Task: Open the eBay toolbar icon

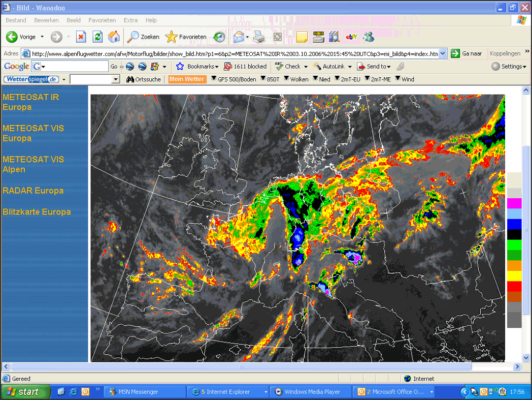Action: (x=351, y=37)
